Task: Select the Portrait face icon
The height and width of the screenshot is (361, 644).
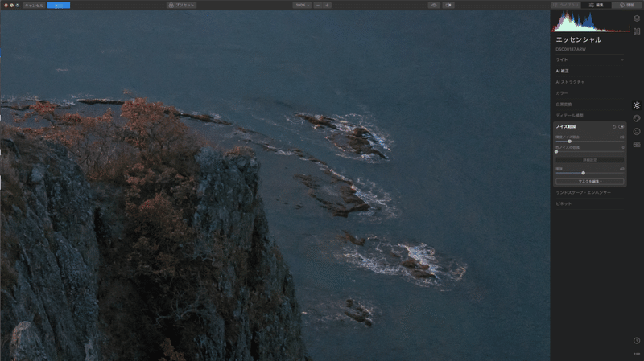Action: tap(637, 132)
